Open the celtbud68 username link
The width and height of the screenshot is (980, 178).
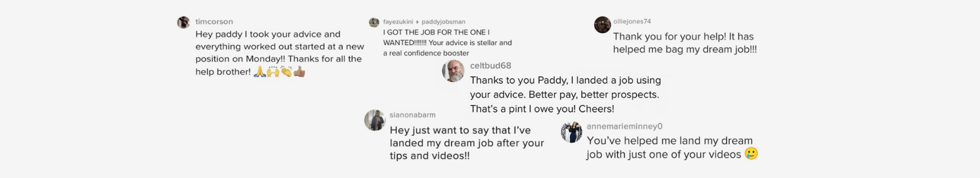pos(490,66)
